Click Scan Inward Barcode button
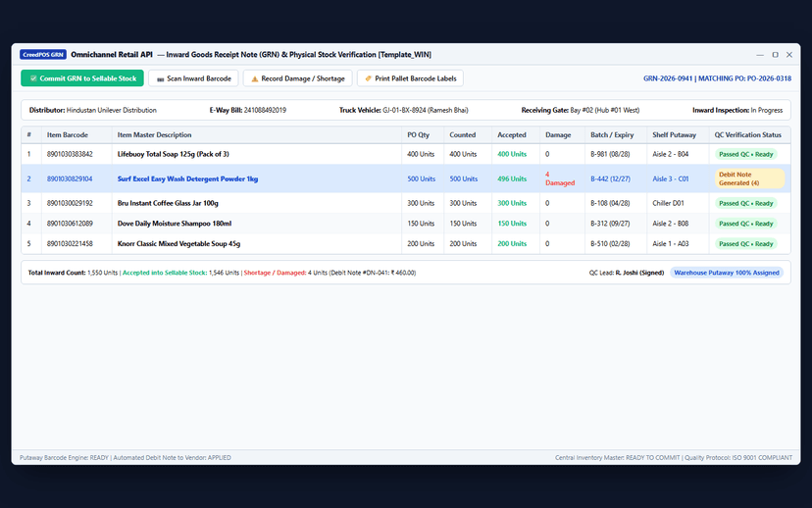The width and height of the screenshot is (812, 508). pyautogui.click(x=193, y=78)
